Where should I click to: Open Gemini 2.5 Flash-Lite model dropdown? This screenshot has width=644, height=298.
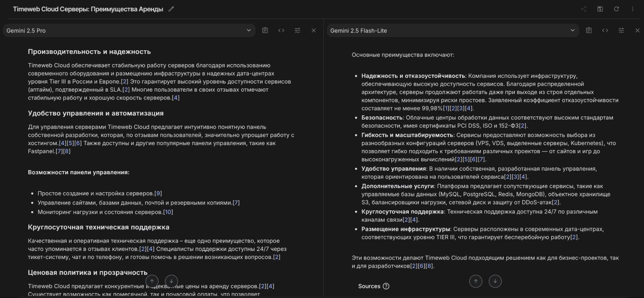click(453, 30)
